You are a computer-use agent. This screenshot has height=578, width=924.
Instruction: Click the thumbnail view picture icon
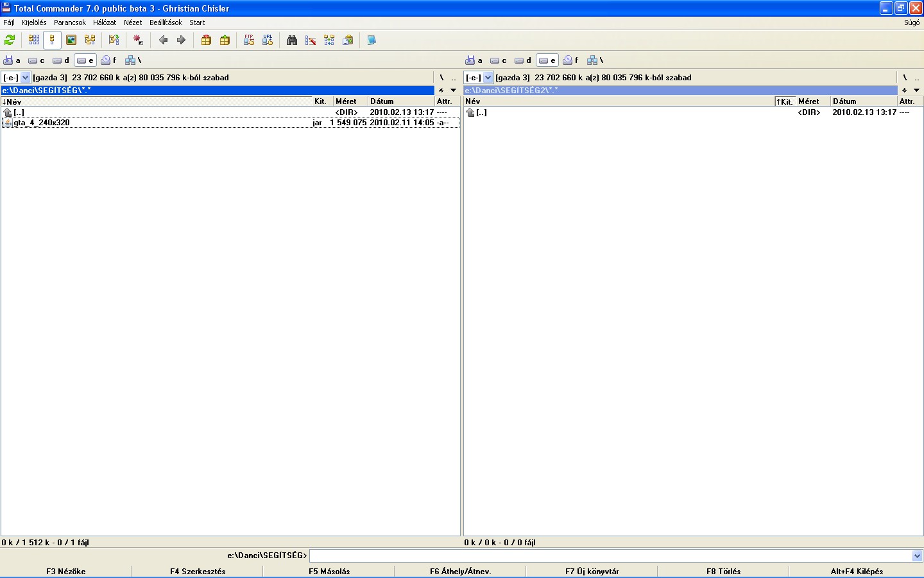[x=71, y=40]
